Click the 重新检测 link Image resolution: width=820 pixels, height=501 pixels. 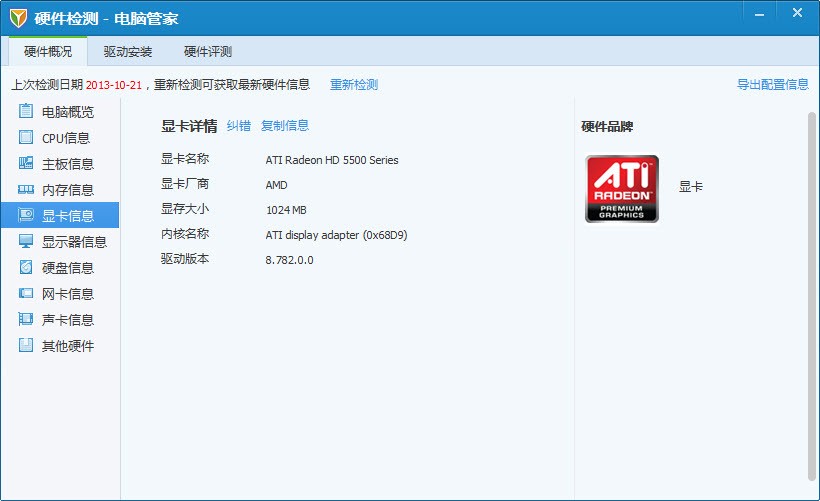click(x=354, y=85)
